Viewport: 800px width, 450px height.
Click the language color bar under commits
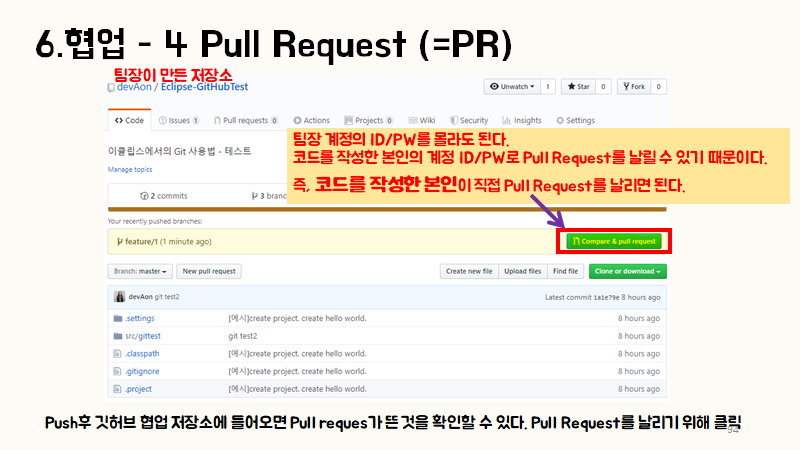click(387, 209)
